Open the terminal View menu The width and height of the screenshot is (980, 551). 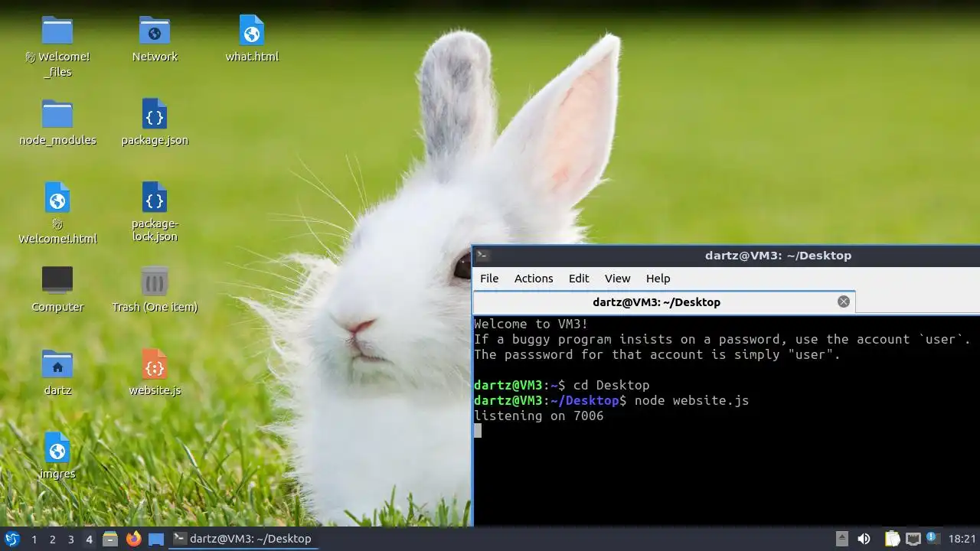click(x=618, y=279)
